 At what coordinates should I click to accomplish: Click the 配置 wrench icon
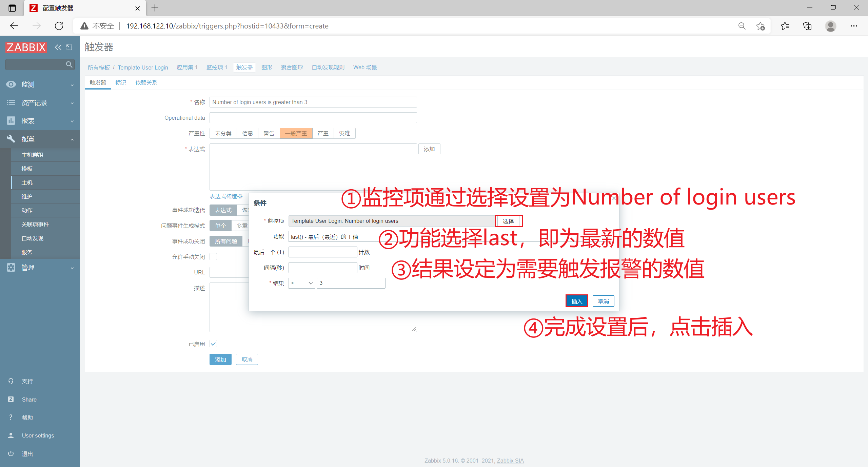tap(11, 139)
